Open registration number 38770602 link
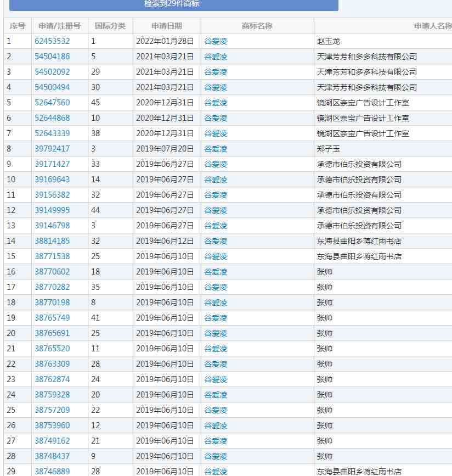This screenshot has height=476, width=452. [x=52, y=271]
